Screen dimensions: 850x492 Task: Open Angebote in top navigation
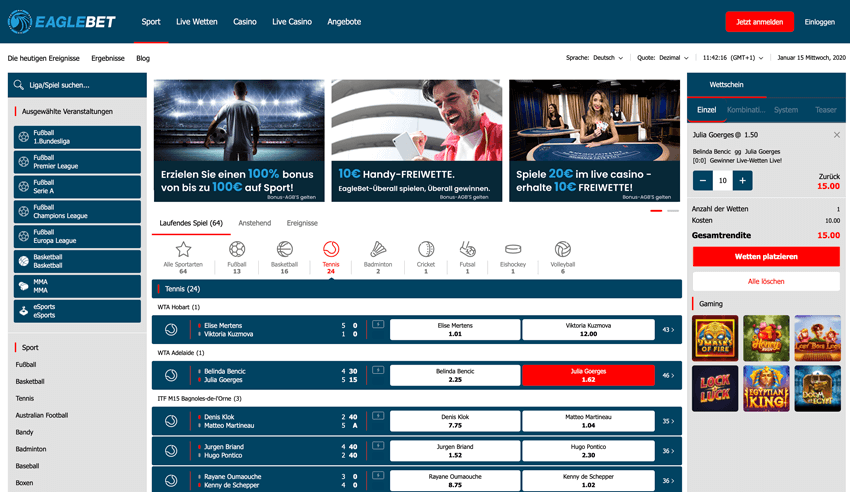344,22
